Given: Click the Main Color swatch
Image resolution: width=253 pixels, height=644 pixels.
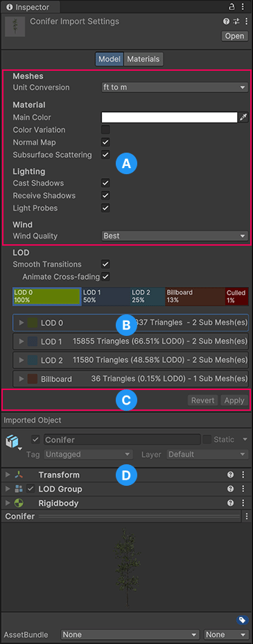Looking at the screenshot, I should 169,117.
